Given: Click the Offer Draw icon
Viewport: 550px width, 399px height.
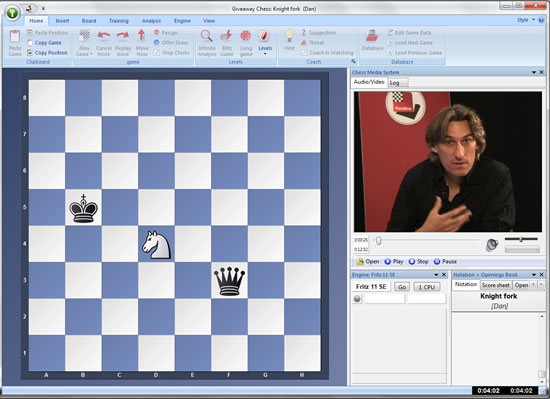Looking at the screenshot, I should (x=156, y=42).
